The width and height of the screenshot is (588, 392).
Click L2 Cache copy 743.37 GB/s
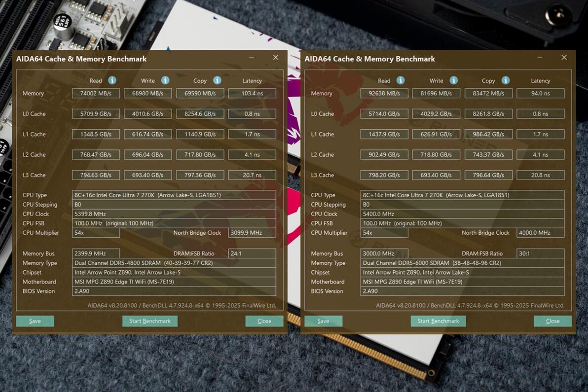[x=488, y=154]
